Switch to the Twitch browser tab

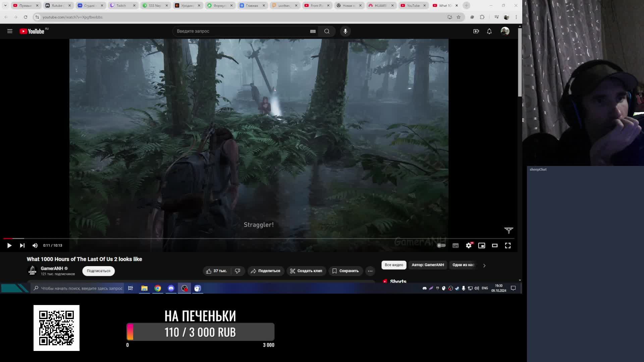[121, 5]
